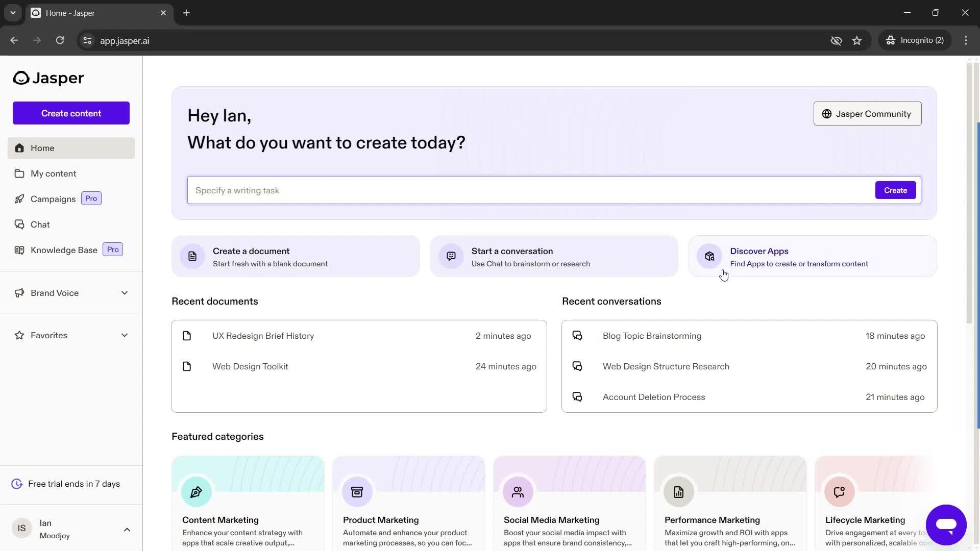Image resolution: width=980 pixels, height=551 pixels.
Task: Click the Free trial ends in 7 days notice
Action: 74,483
